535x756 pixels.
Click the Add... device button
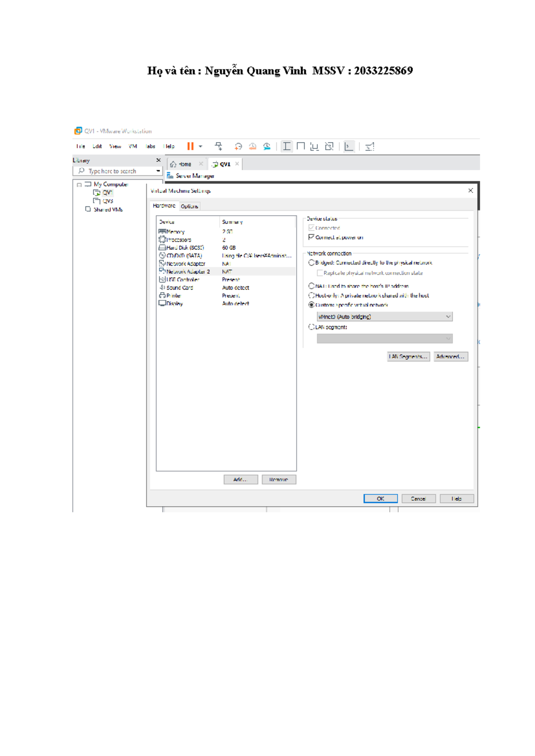tap(241, 480)
